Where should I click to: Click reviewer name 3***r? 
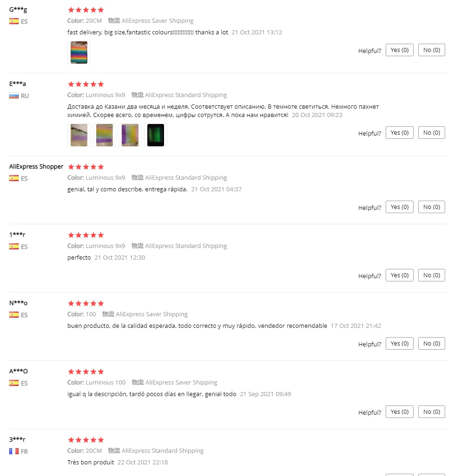click(x=17, y=439)
